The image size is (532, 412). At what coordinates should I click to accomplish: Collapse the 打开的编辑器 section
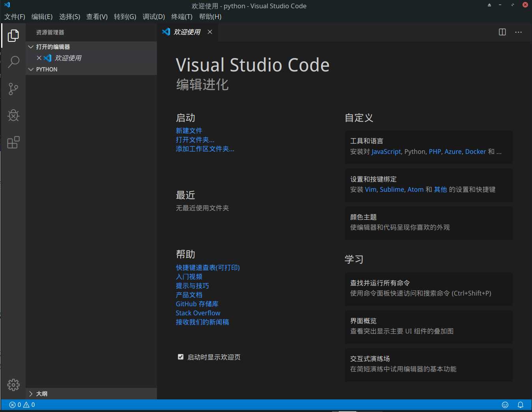[91, 47]
